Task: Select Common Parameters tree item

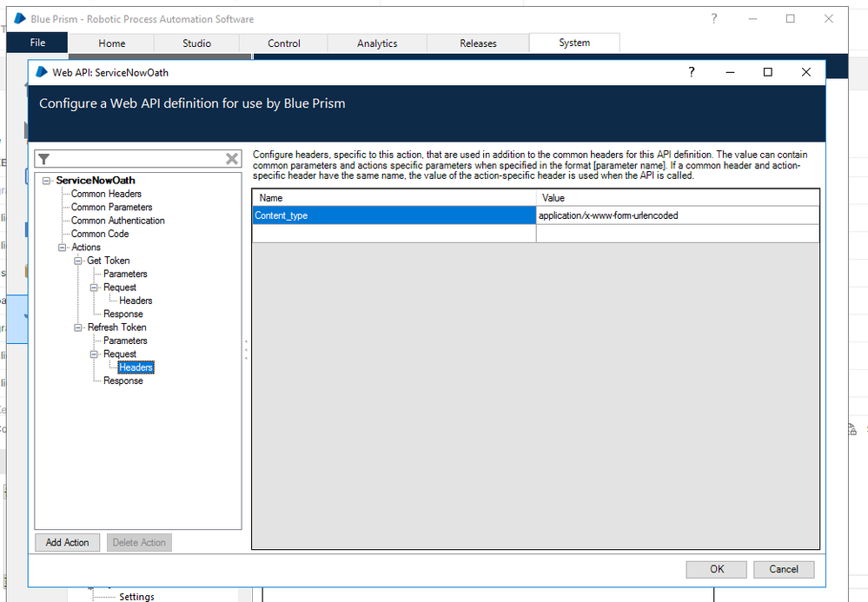Action: click(x=112, y=207)
